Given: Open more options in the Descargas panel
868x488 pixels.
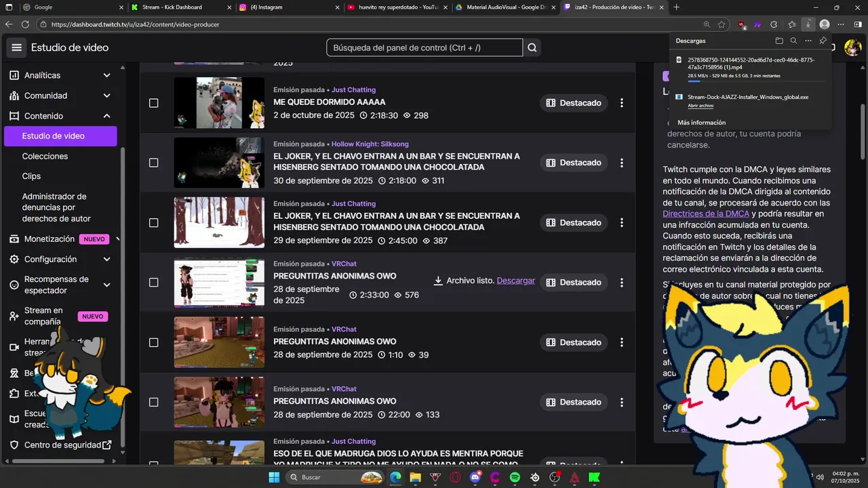Looking at the screenshot, I should [808, 41].
